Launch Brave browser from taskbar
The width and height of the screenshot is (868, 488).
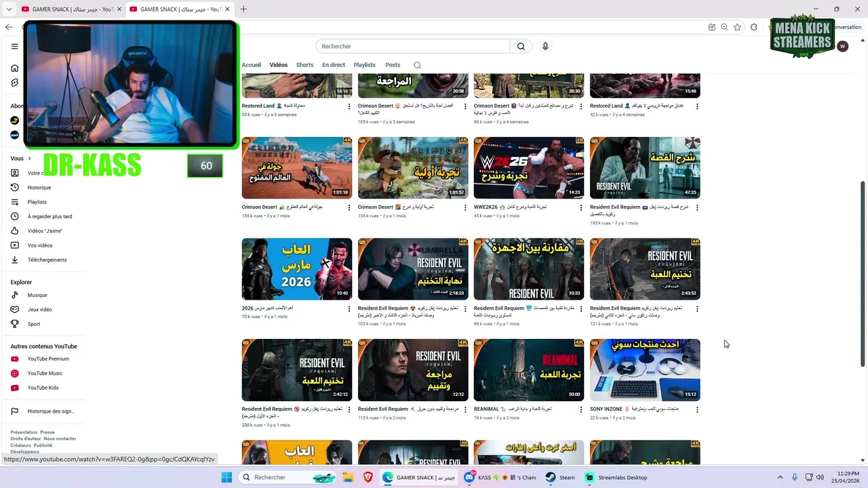(368, 477)
